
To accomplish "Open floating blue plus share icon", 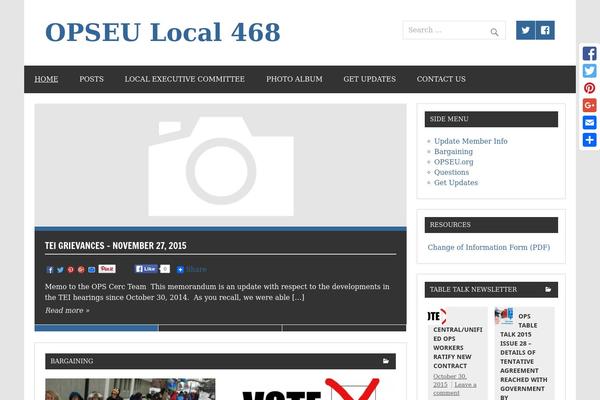I will click(x=590, y=140).
